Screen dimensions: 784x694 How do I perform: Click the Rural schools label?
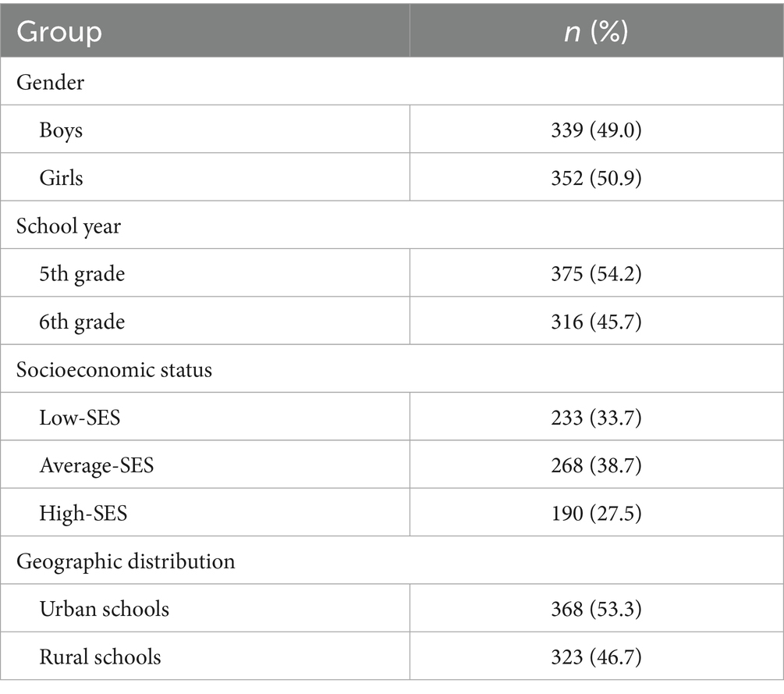100,657
